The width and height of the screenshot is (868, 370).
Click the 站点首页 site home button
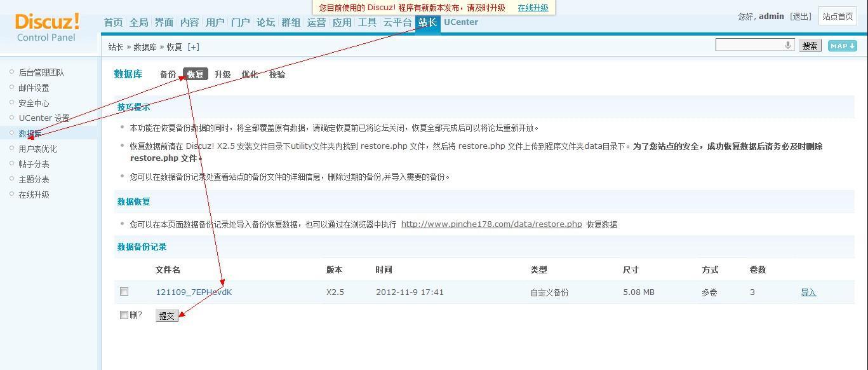click(838, 17)
